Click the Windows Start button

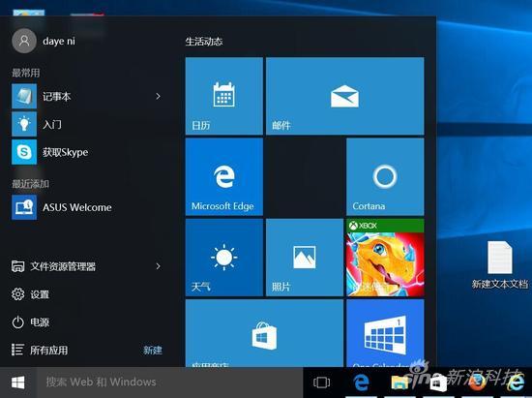tap(18, 383)
